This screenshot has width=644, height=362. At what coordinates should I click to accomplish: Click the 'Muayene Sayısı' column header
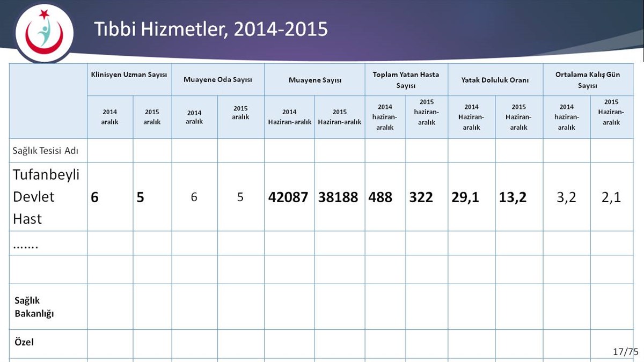point(315,79)
